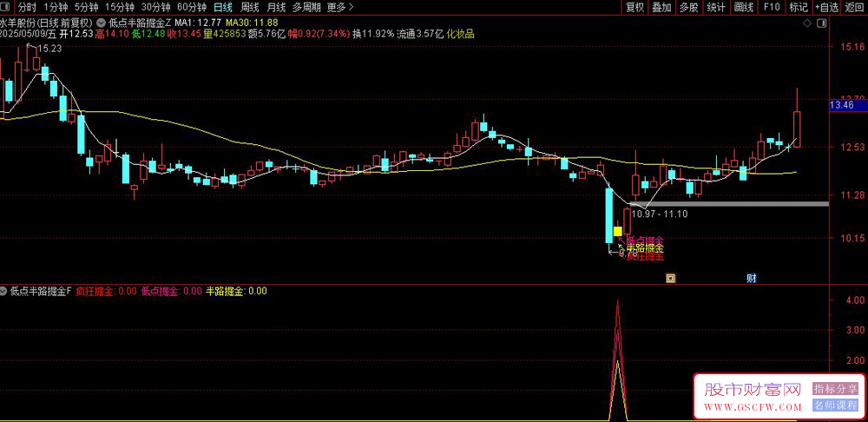The width and height of the screenshot is (868, 422).
Task: Click the 返回 back button
Action: tap(855, 7)
